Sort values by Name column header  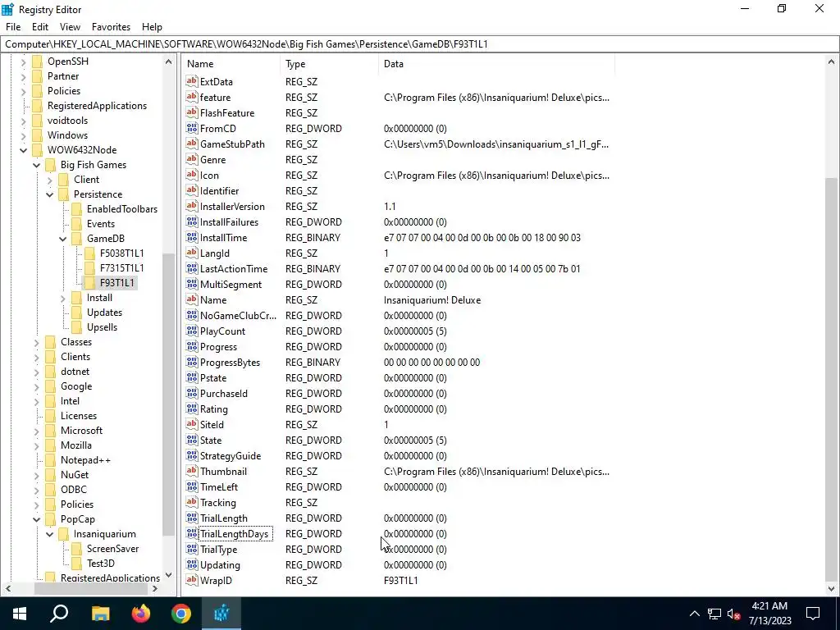coord(231,64)
